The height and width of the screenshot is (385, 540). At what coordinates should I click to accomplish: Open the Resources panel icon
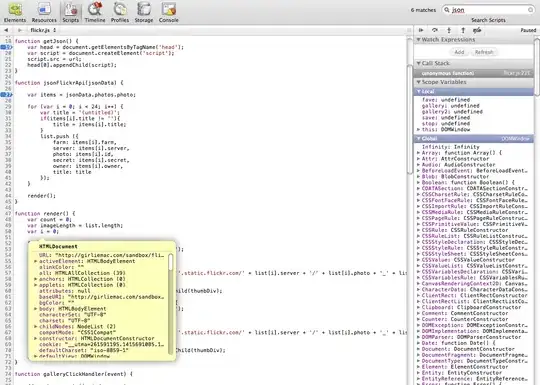pyautogui.click(x=44, y=12)
